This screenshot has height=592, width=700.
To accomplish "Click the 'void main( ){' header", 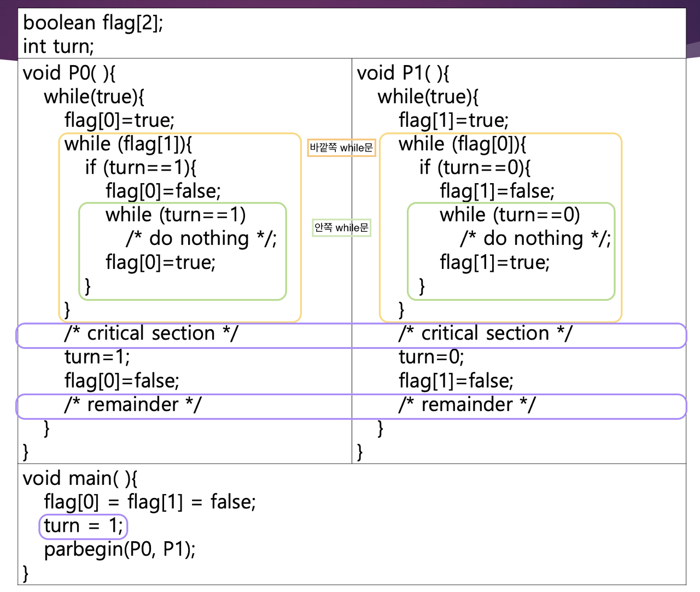I will point(80,478).
